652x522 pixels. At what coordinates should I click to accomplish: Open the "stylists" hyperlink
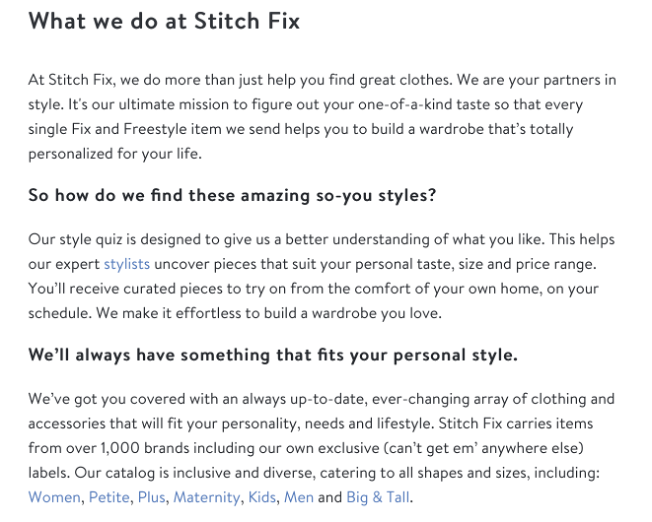point(130,265)
